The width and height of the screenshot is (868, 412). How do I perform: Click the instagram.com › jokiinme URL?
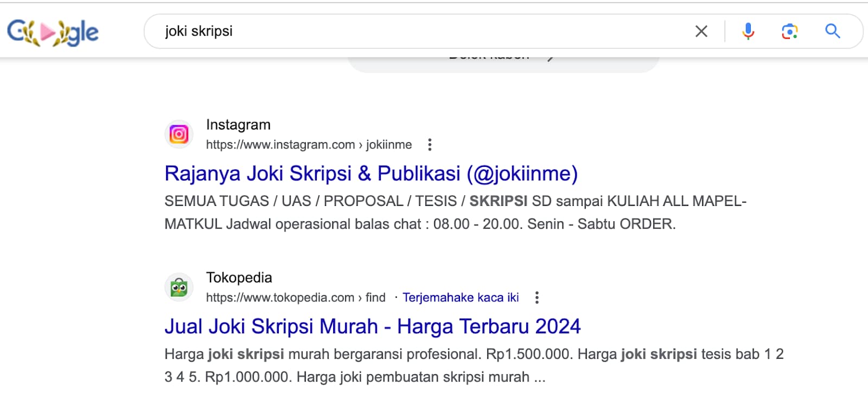coord(308,145)
